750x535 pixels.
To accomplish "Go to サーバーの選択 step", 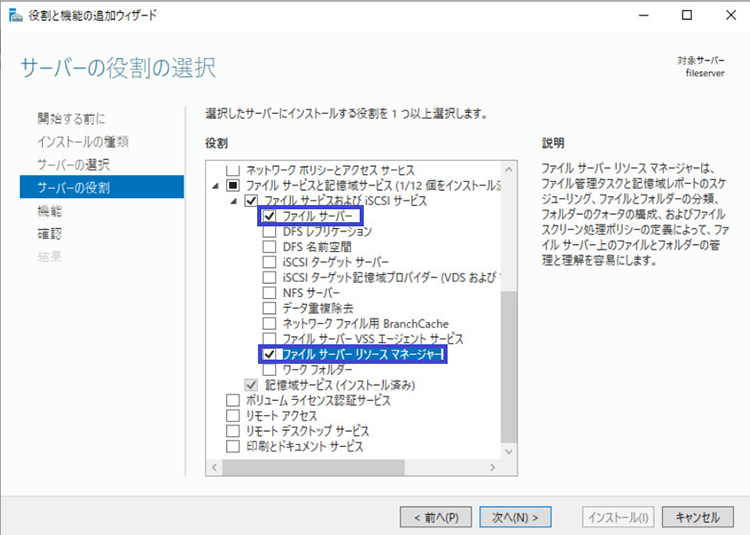I will pyautogui.click(x=73, y=164).
